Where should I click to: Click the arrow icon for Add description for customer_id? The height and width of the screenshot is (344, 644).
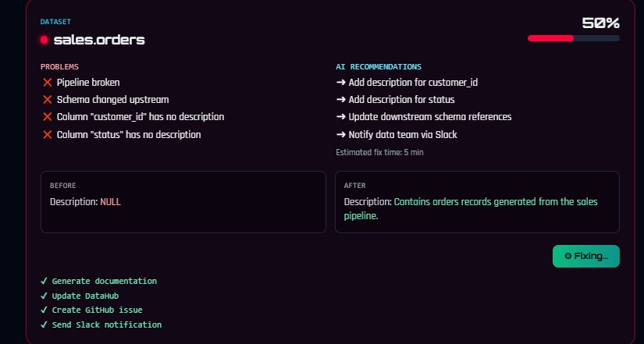click(341, 83)
